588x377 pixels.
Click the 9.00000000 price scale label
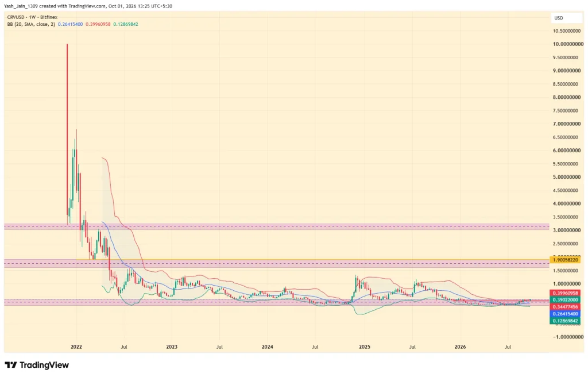[x=567, y=71]
